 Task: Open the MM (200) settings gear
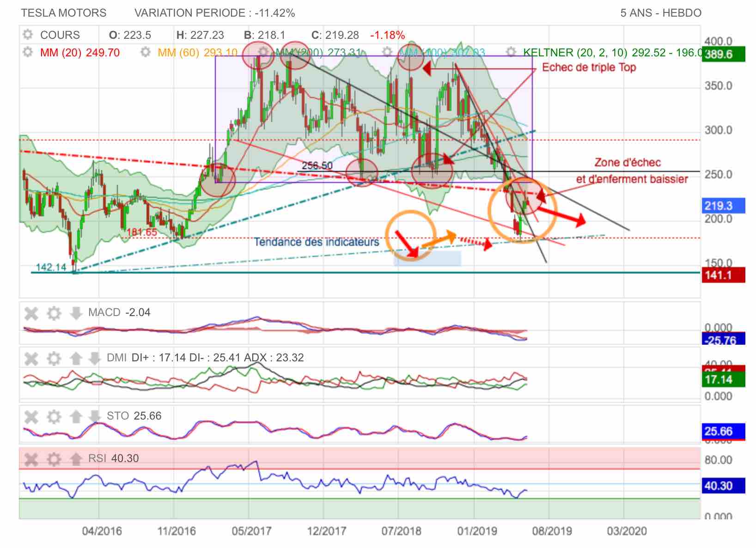click(263, 52)
